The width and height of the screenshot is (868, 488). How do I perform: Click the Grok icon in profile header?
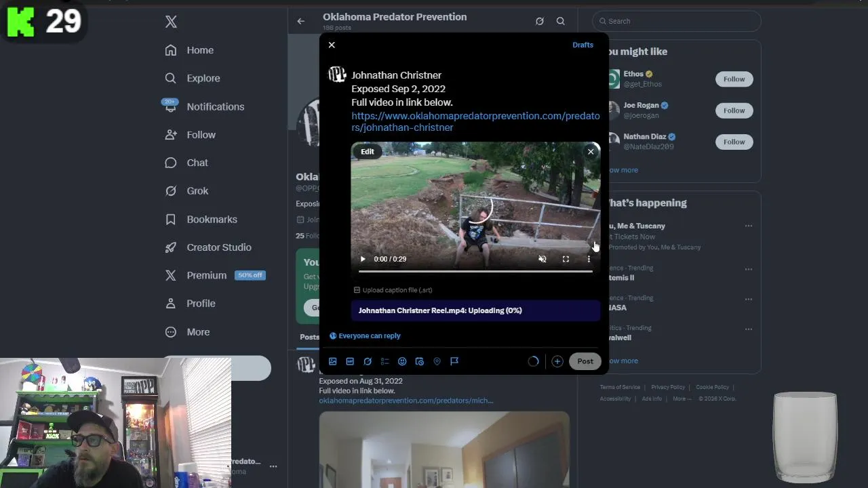tap(540, 21)
